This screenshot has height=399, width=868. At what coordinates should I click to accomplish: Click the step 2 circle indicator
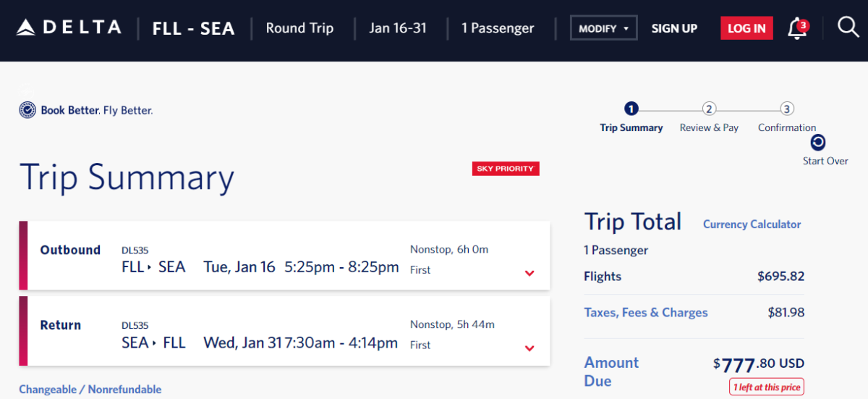(709, 109)
